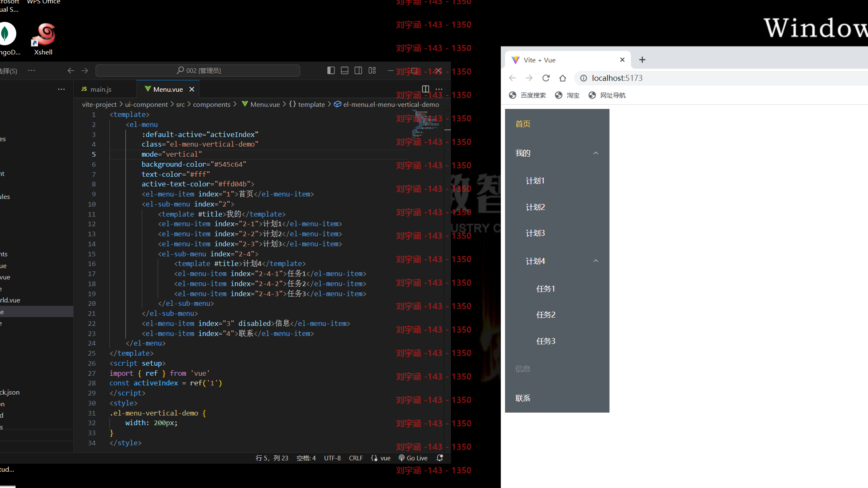Select the 计划2 menu item
868x488 pixels.
pyautogui.click(x=557, y=207)
